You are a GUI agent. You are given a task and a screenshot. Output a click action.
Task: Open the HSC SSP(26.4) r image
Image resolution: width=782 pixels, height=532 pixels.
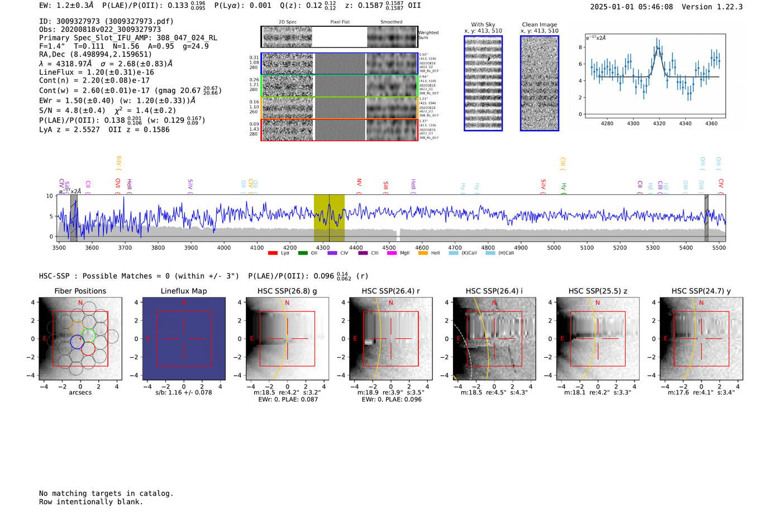click(391, 339)
